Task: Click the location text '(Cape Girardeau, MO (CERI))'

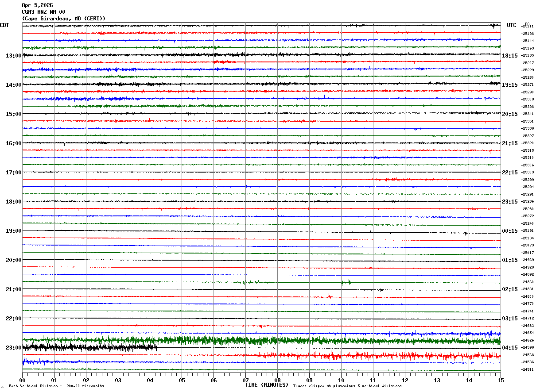Action: (x=64, y=19)
